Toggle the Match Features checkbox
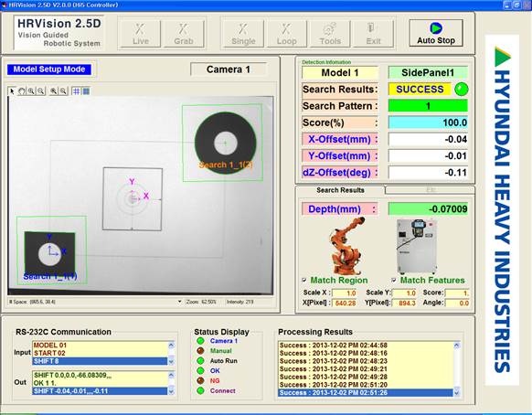 pos(394,281)
